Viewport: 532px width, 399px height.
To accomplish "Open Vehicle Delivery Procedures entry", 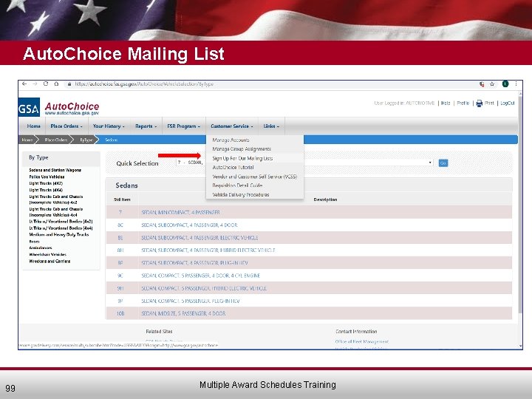I will [241, 194].
